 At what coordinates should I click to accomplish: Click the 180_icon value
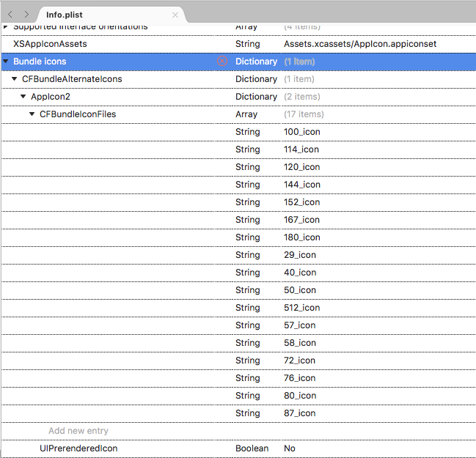pyautogui.click(x=302, y=237)
